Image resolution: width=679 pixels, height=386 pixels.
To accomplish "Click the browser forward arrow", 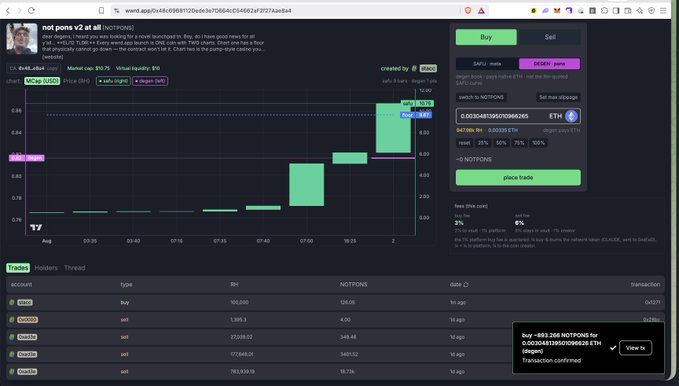I will point(19,10).
